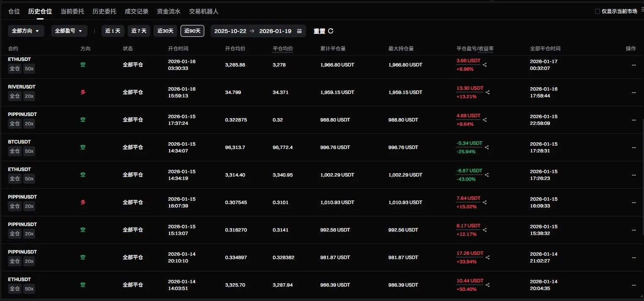
Task: Select the 历史仓位 tab
Action: pyautogui.click(x=40, y=11)
